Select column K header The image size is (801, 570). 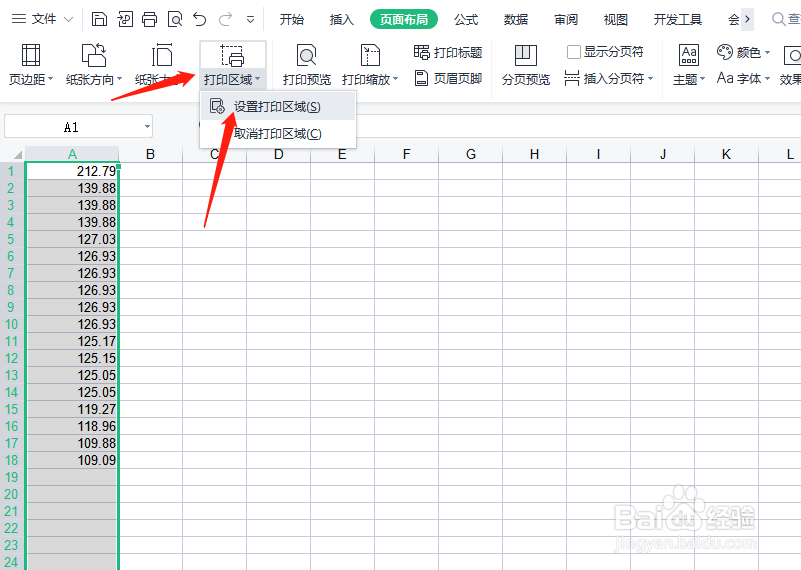(x=726, y=154)
